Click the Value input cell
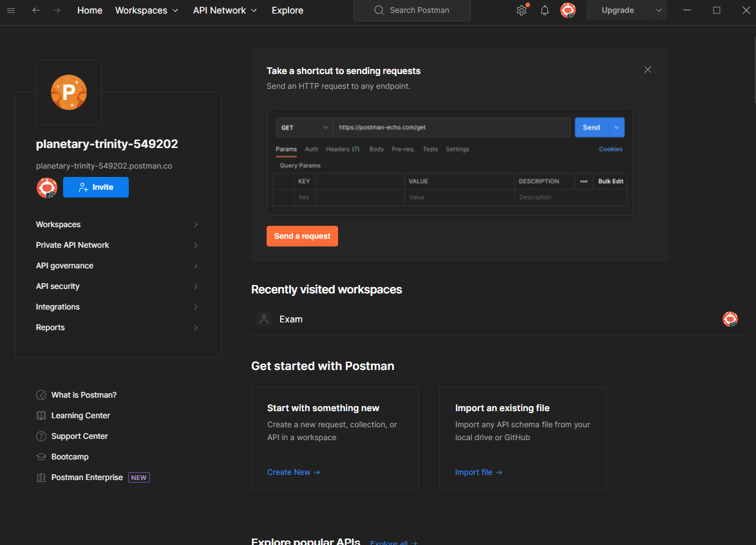This screenshot has width=756, height=545. click(x=460, y=198)
